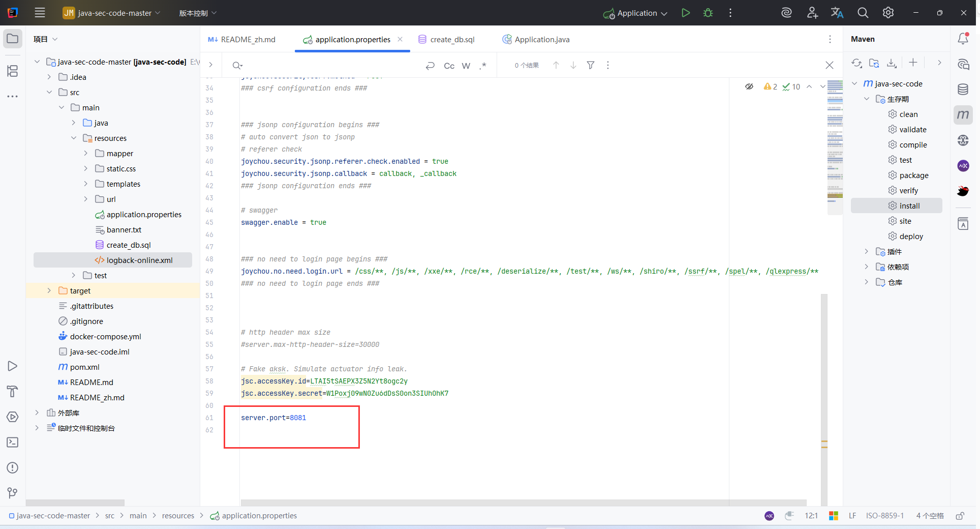Open the Git version control tool window
Screen dimensions: 980x529
click(13, 493)
